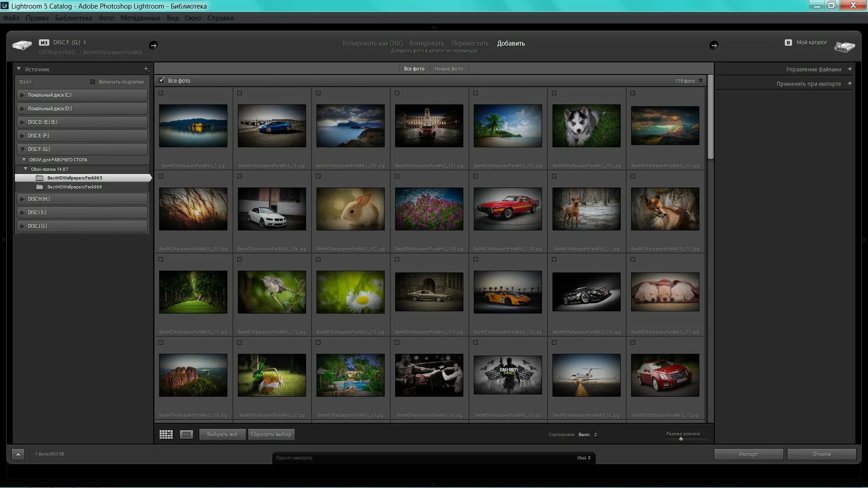Screen dimensions: 868x488
Task: Collapse import dialog with bottom-left arrow button
Action: [x=18, y=454]
